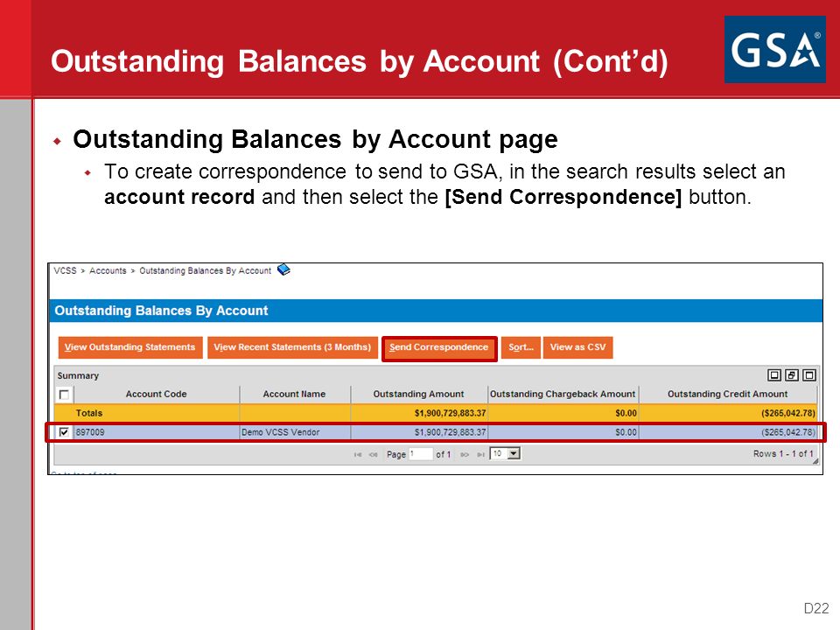This screenshot has width=840, height=630.
Task: Click the middle Summary panel restore icon
Action: (791, 375)
